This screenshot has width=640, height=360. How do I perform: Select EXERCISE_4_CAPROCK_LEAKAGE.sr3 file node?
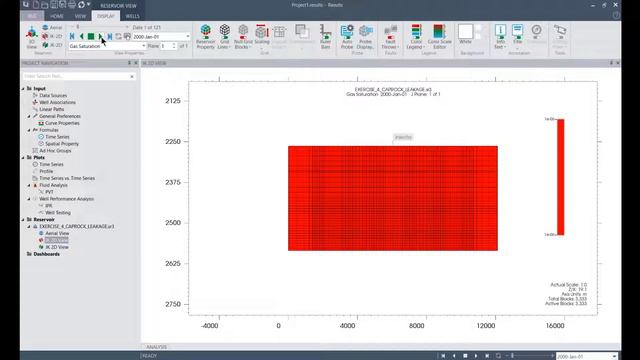pyautogui.click(x=77, y=227)
